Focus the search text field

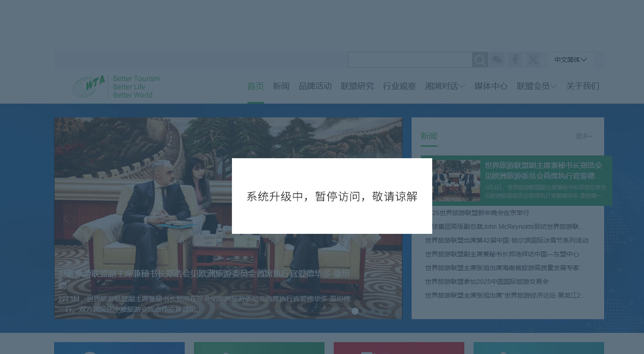coord(410,60)
